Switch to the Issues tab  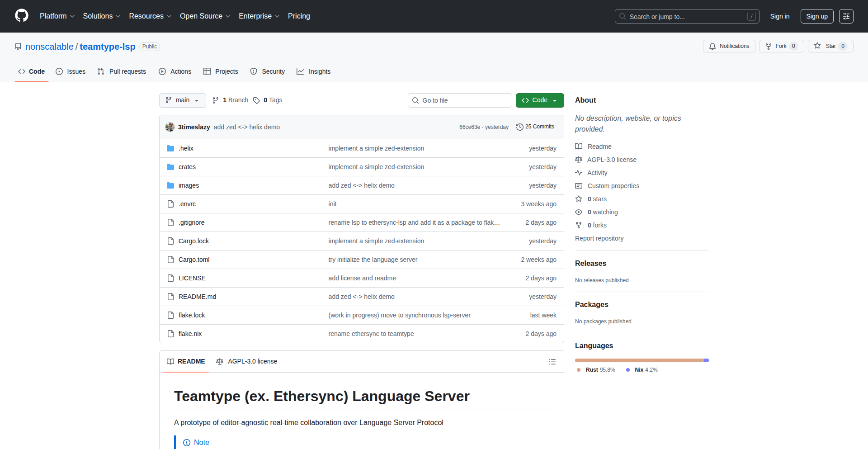coord(71,71)
